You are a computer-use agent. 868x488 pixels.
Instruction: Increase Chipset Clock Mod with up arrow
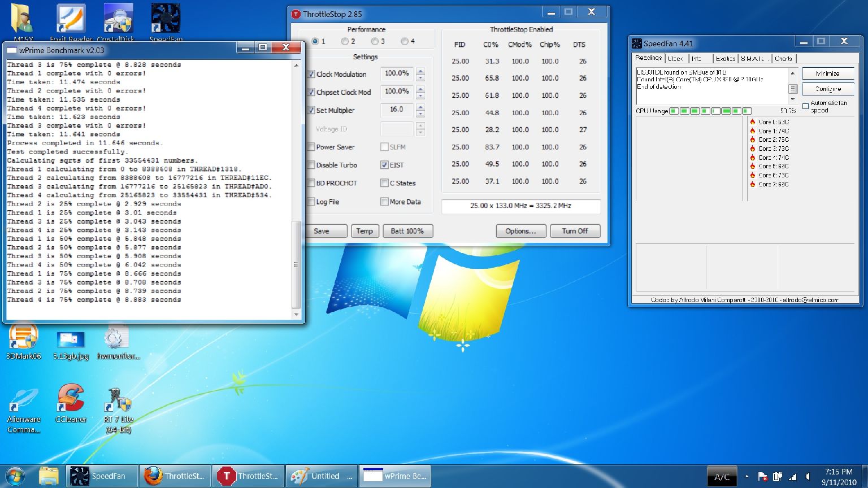(420, 89)
